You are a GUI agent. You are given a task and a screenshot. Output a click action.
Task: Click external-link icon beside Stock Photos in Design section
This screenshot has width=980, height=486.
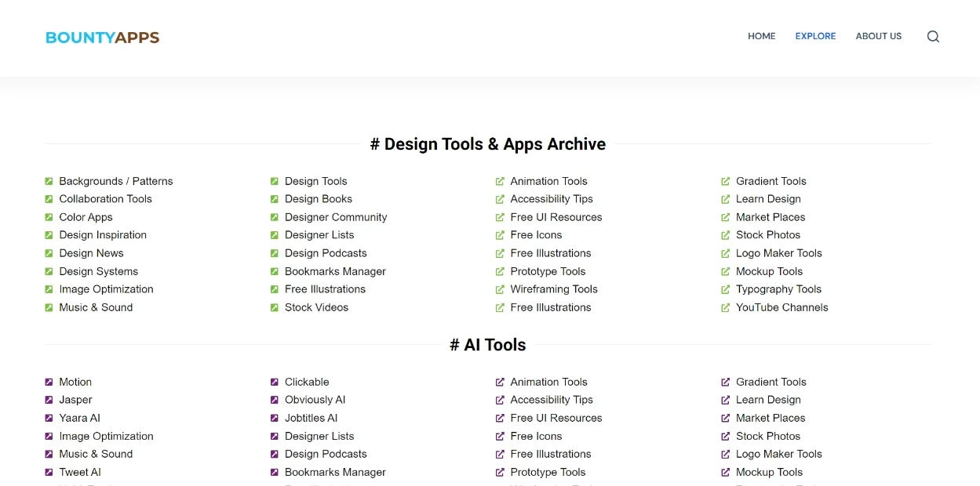point(726,235)
